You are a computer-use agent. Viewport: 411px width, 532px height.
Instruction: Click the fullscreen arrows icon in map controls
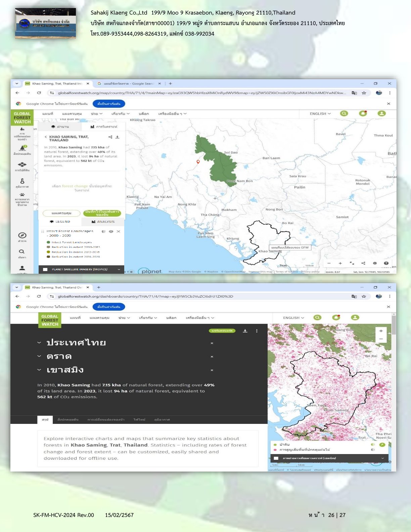(352, 263)
